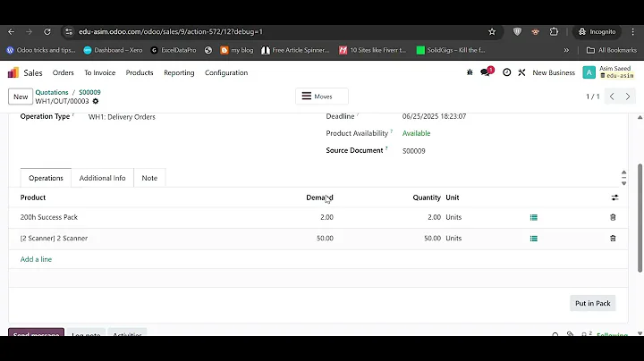The image size is (644, 361).
Task: Select the 200h Success Pack product
Action: (49, 217)
